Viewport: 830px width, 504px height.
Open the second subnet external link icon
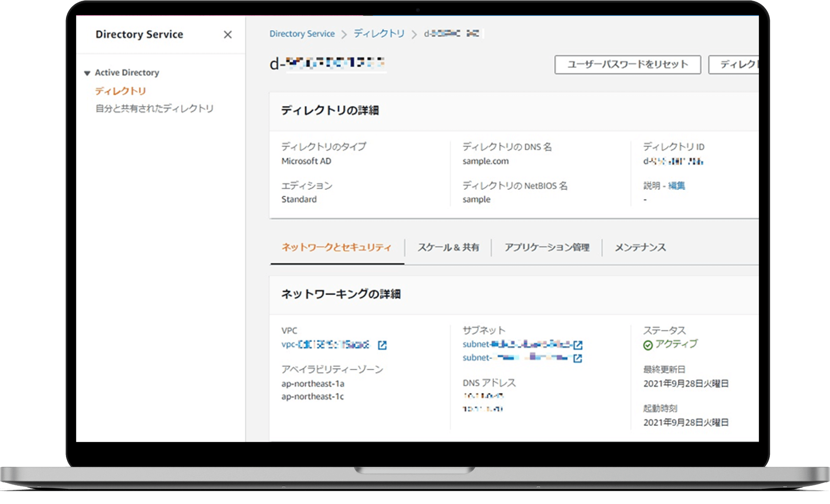coord(578,358)
